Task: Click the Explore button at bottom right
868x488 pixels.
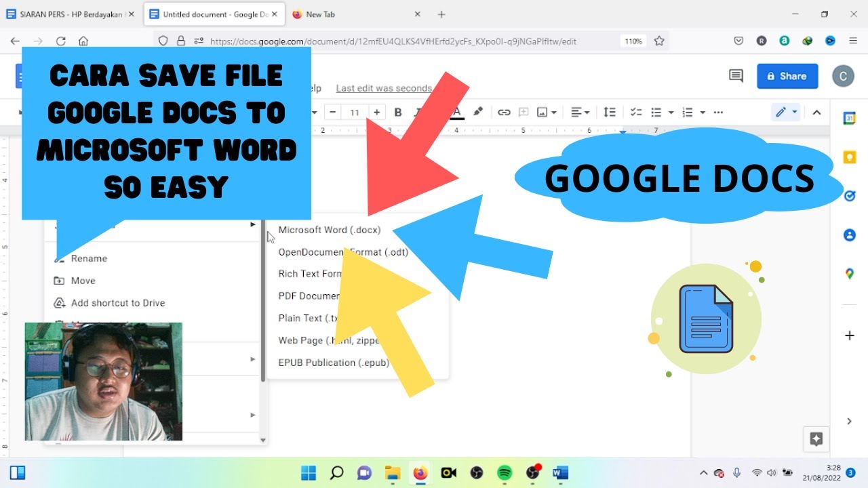Action: (816, 439)
